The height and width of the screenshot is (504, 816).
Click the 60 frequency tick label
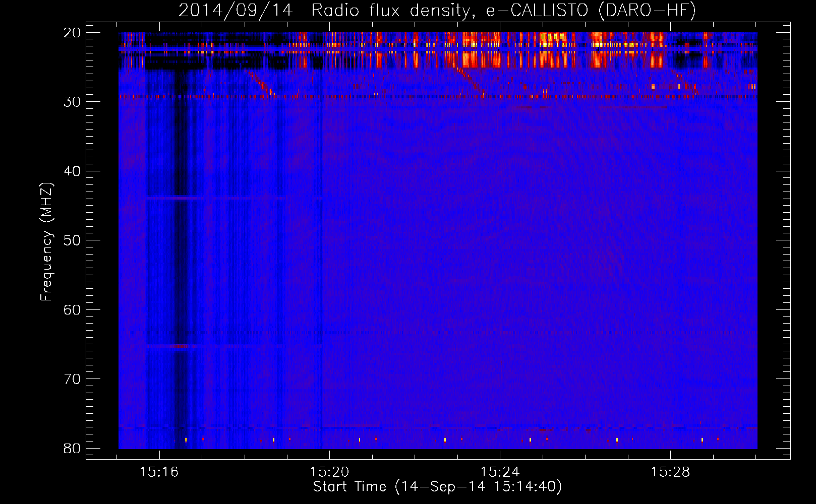point(73,310)
